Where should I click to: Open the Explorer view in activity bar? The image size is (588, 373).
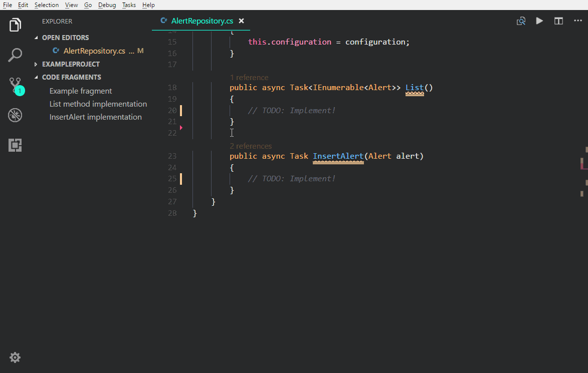pos(15,25)
